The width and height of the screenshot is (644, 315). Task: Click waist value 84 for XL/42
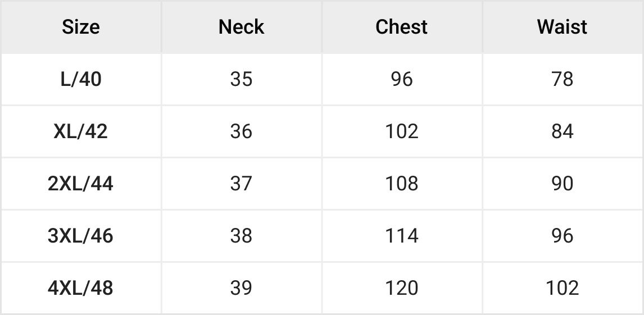(562, 131)
